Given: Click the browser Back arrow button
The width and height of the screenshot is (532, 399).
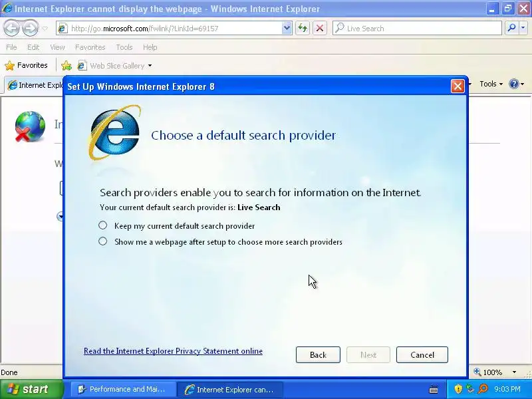Looking at the screenshot, I should tap(12, 28).
